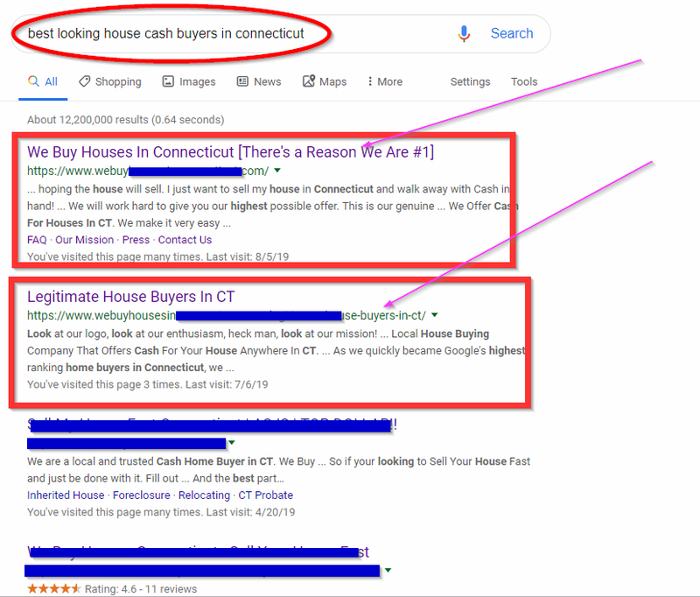This screenshot has height=597, width=700.
Task: Open the FAQ sitelink
Action: pos(37,240)
